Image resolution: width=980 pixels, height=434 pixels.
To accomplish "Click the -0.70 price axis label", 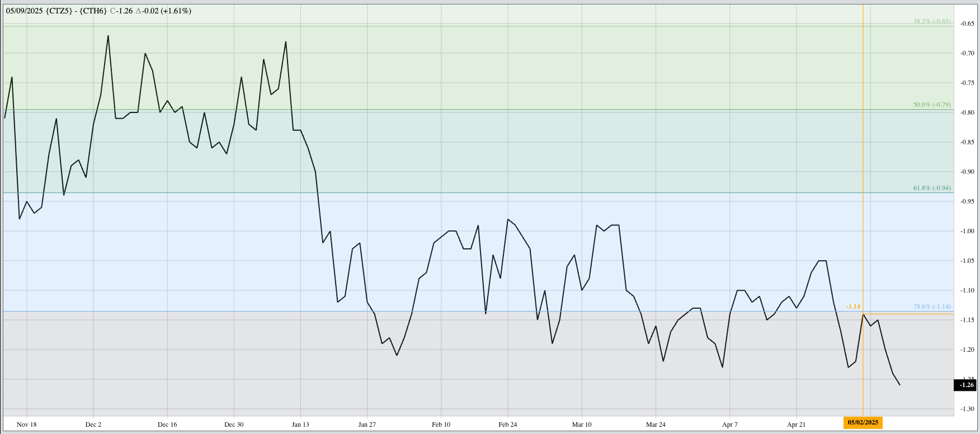I will 967,53.
